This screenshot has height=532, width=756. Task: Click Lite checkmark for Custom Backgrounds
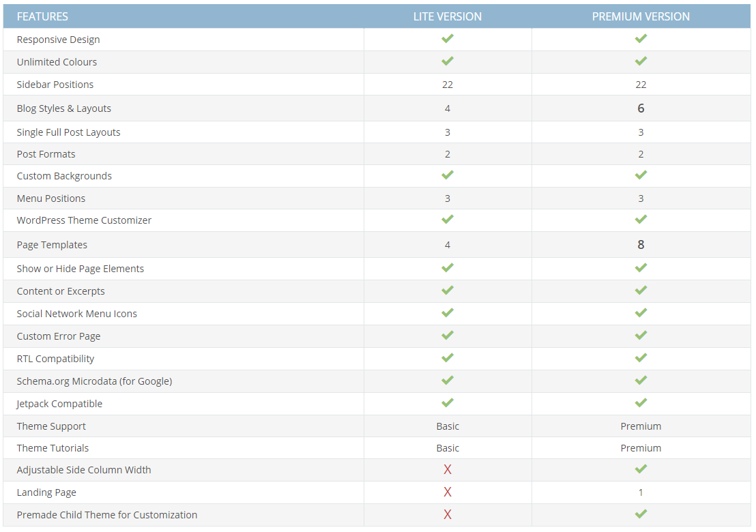click(448, 175)
